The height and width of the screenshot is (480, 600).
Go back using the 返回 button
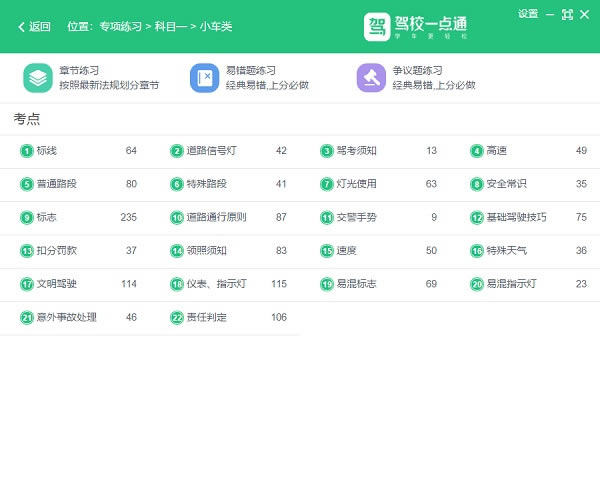tap(34, 27)
